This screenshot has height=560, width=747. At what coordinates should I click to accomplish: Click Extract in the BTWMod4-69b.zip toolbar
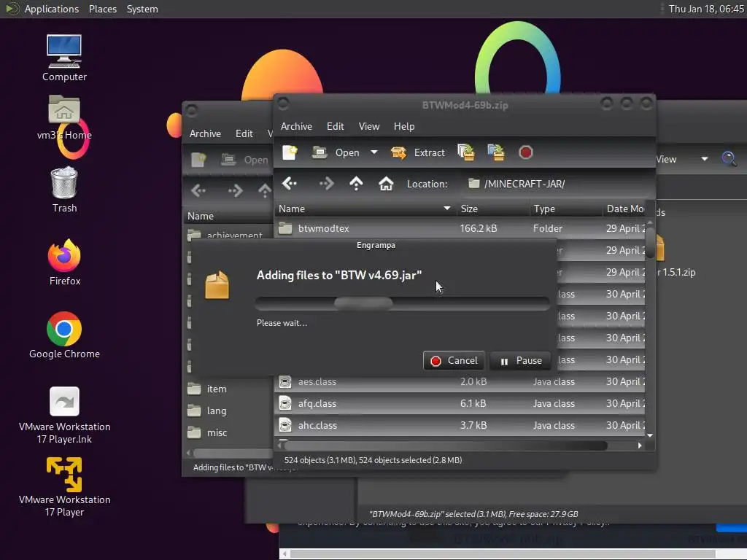click(417, 152)
